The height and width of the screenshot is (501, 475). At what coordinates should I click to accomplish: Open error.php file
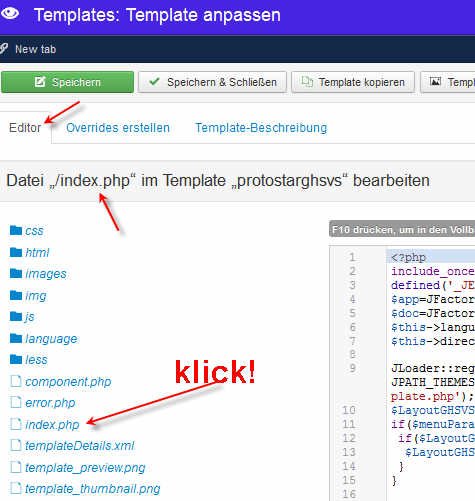click(x=50, y=403)
